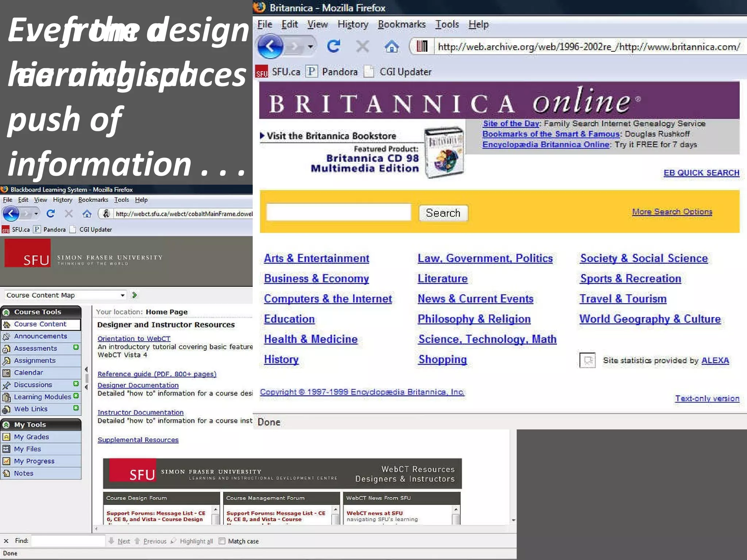The image size is (747, 560).
Task: Click the Britannica Search button
Action: (x=443, y=213)
